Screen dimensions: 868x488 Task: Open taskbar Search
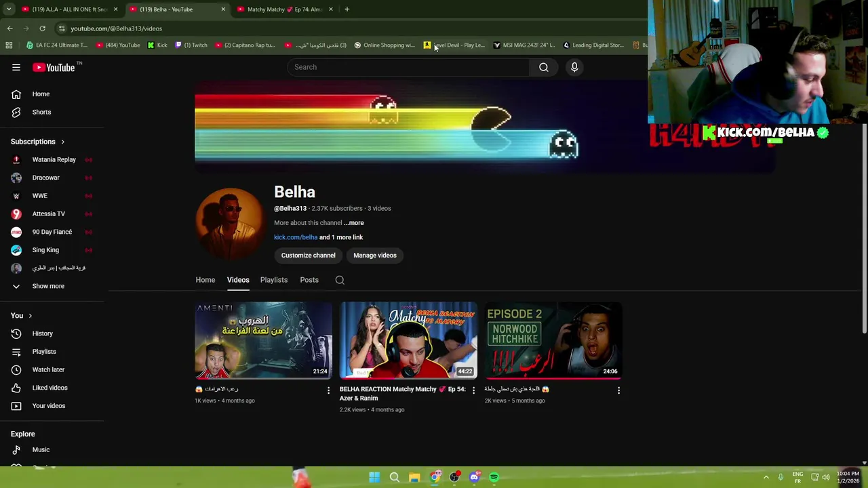394,477
